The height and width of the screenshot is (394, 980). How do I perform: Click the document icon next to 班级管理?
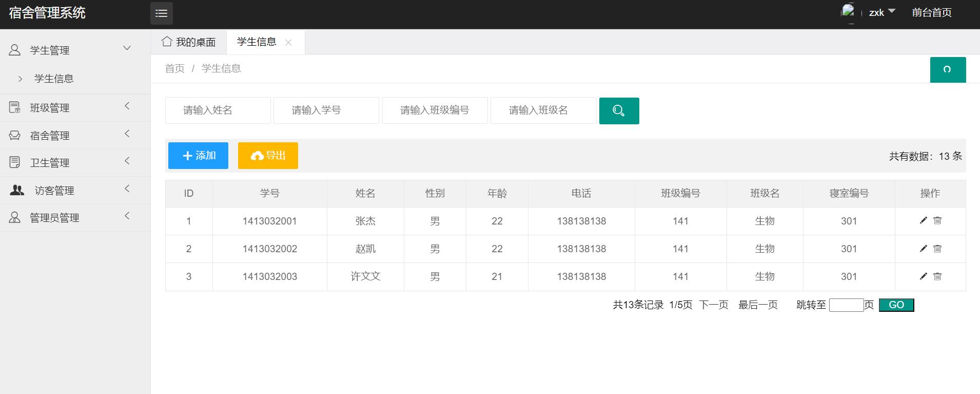(15, 107)
